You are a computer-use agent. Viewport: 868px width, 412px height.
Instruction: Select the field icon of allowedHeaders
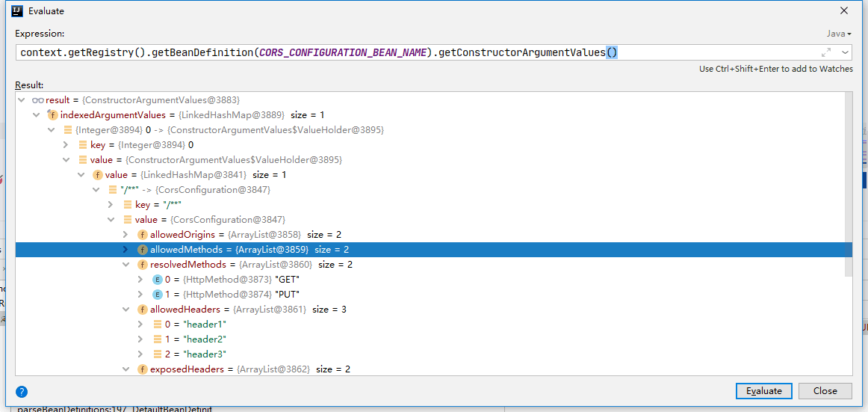click(x=142, y=310)
